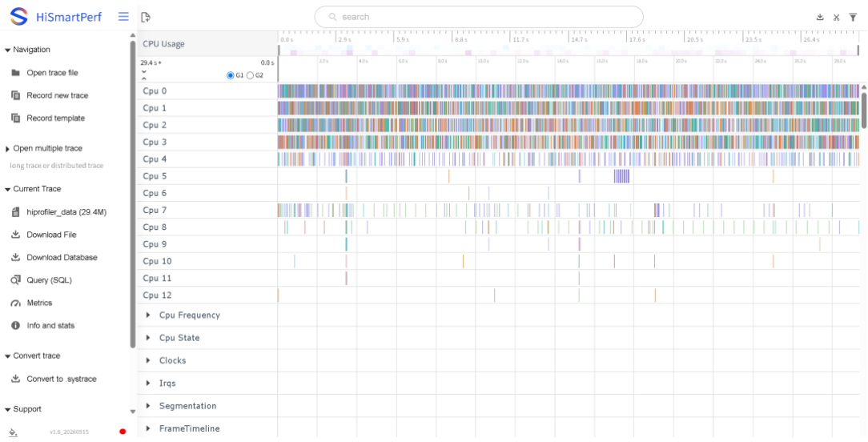868x442 pixels.
Task: Collapse the Convert trace section
Action: (x=8, y=356)
